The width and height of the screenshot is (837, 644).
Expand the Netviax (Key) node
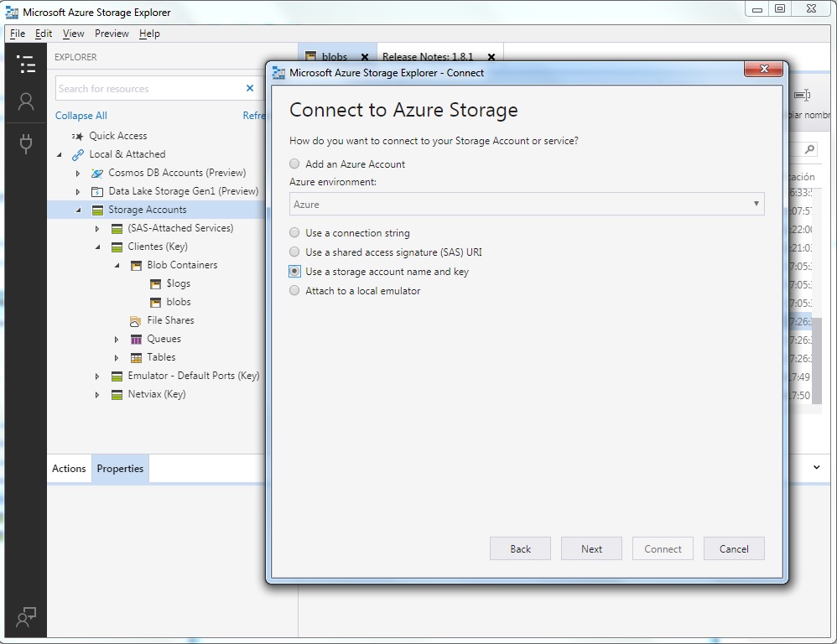[x=97, y=395]
